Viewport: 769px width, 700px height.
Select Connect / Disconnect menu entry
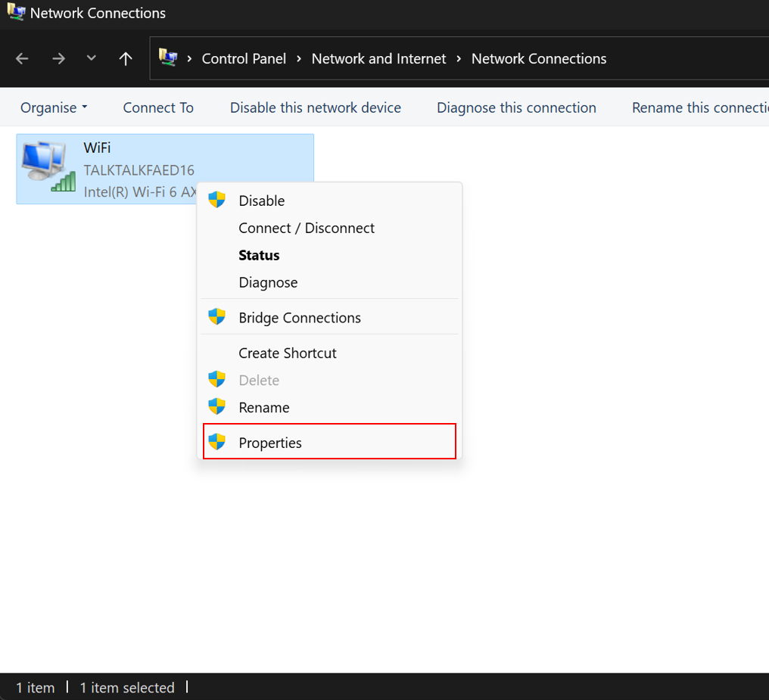[307, 228]
